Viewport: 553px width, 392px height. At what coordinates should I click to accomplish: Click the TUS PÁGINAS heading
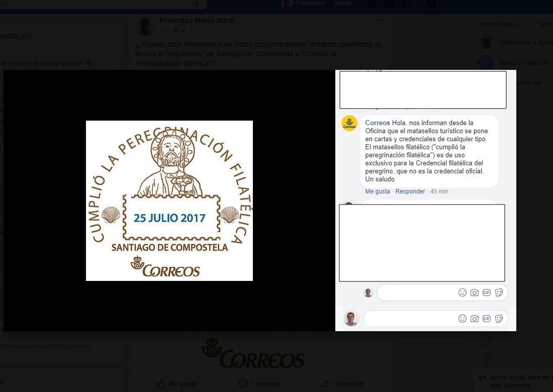[497, 25]
